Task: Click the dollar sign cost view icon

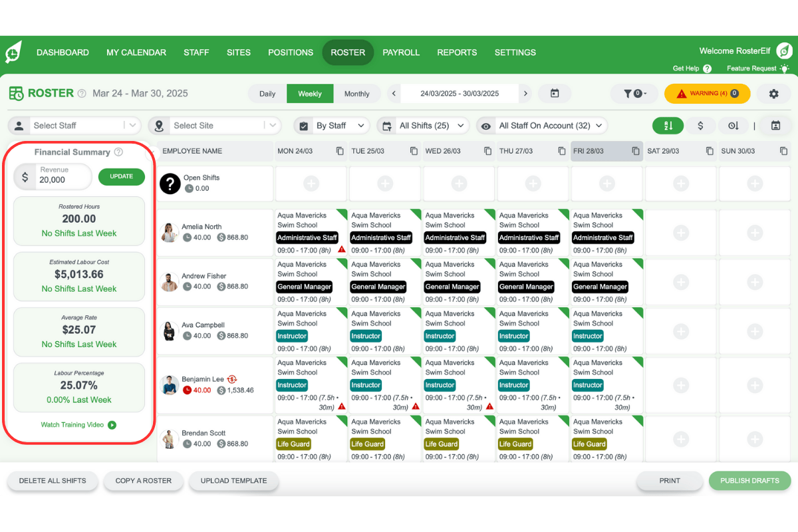Action: (x=700, y=126)
